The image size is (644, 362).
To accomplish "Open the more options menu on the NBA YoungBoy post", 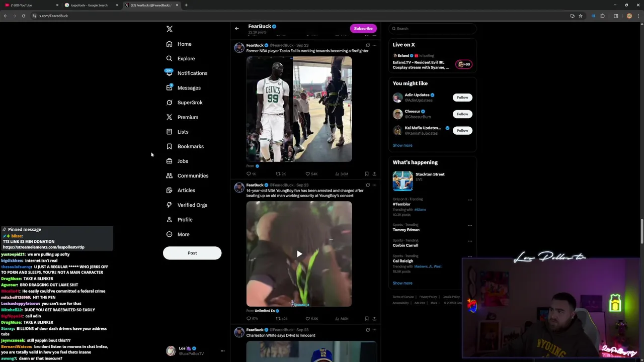I will tap(374, 185).
